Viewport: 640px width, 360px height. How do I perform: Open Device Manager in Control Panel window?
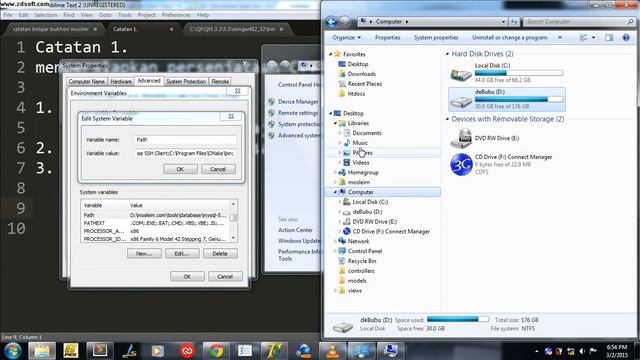pyautogui.click(x=298, y=102)
